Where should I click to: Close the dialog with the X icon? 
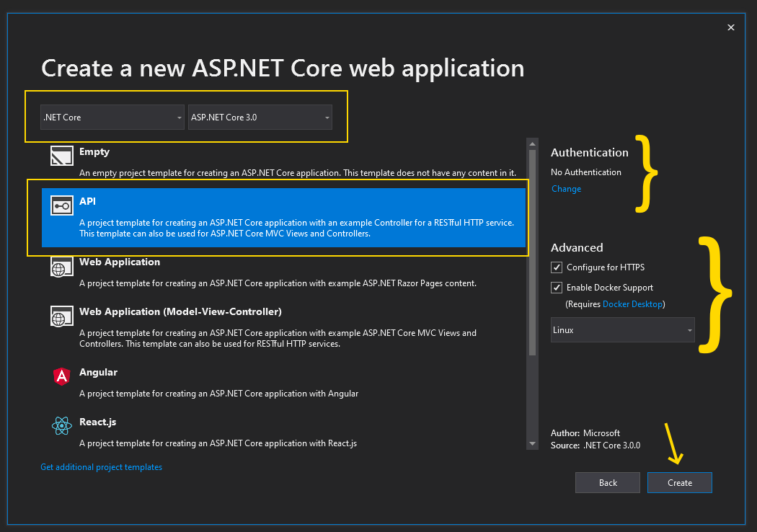pos(731,27)
